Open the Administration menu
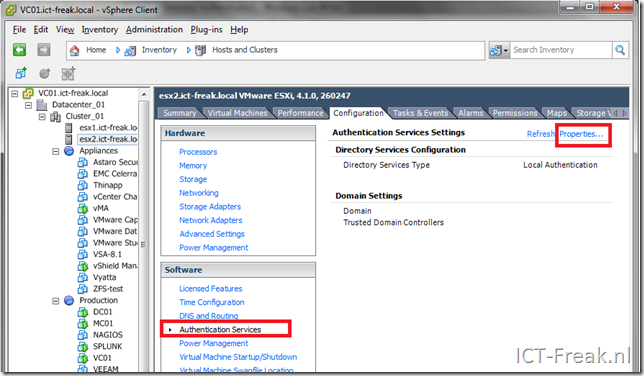The image size is (644, 376). tap(154, 30)
